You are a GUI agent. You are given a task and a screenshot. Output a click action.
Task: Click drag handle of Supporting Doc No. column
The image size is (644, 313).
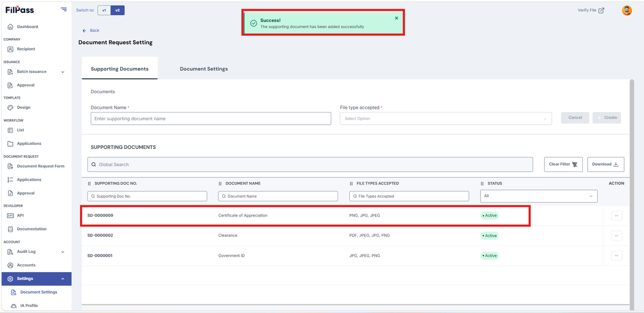(90, 183)
